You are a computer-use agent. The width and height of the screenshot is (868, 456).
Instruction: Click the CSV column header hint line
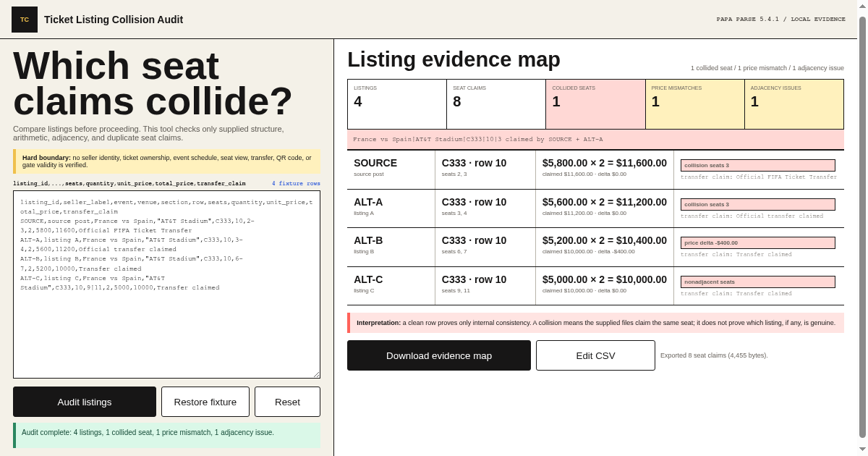click(129, 184)
